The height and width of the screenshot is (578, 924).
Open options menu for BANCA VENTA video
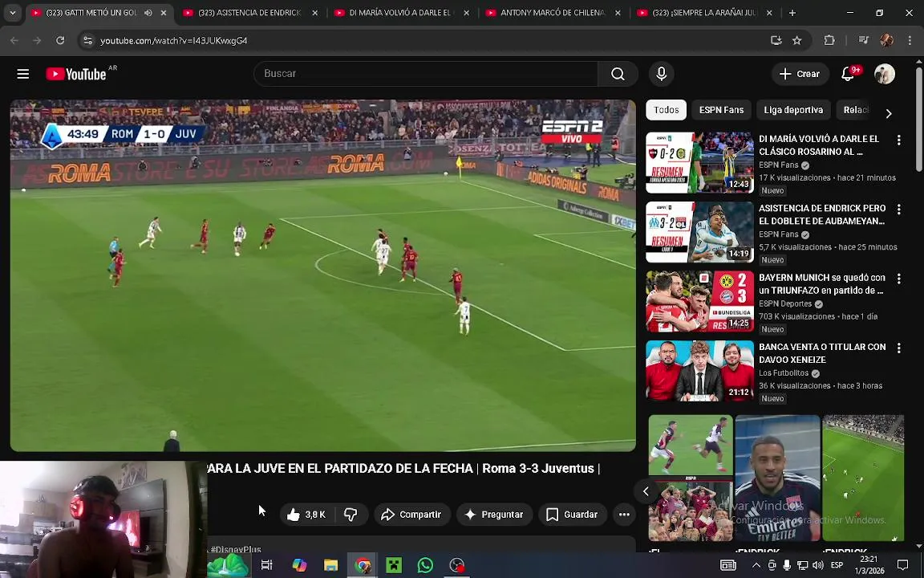pos(898,348)
